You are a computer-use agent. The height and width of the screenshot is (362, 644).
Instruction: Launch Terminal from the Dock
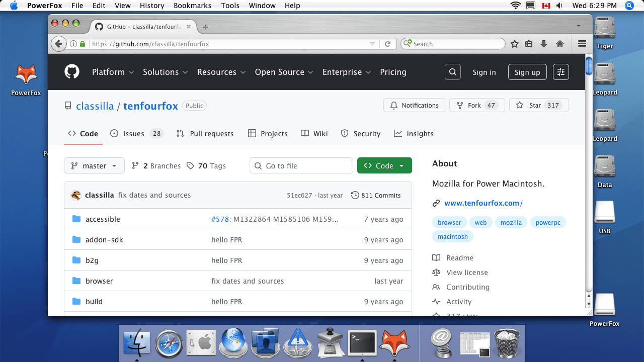tap(362, 343)
